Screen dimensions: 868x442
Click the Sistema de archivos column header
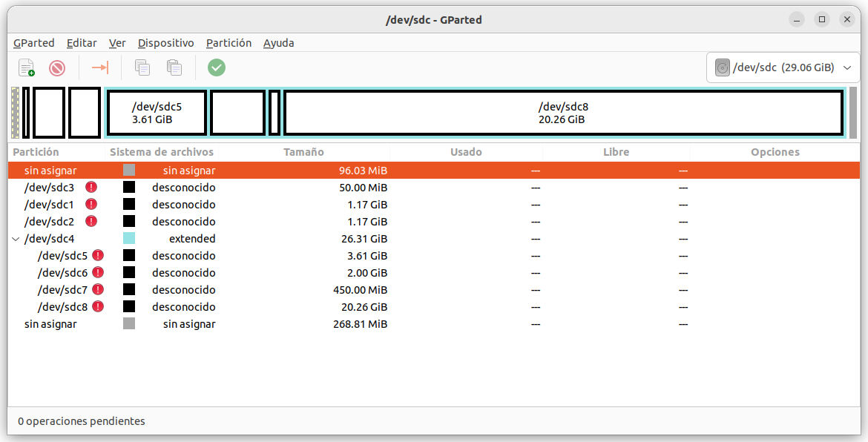tap(162, 151)
